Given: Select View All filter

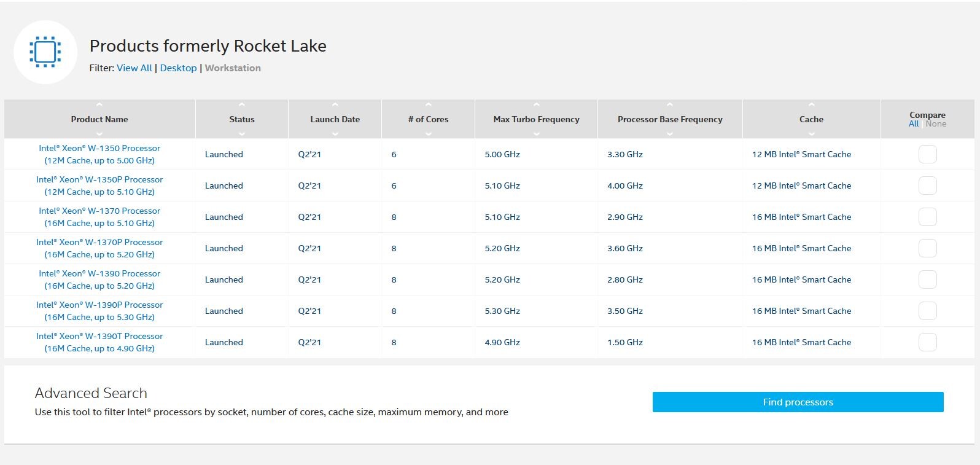Looking at the screenshot, I should tap(134, 68).
